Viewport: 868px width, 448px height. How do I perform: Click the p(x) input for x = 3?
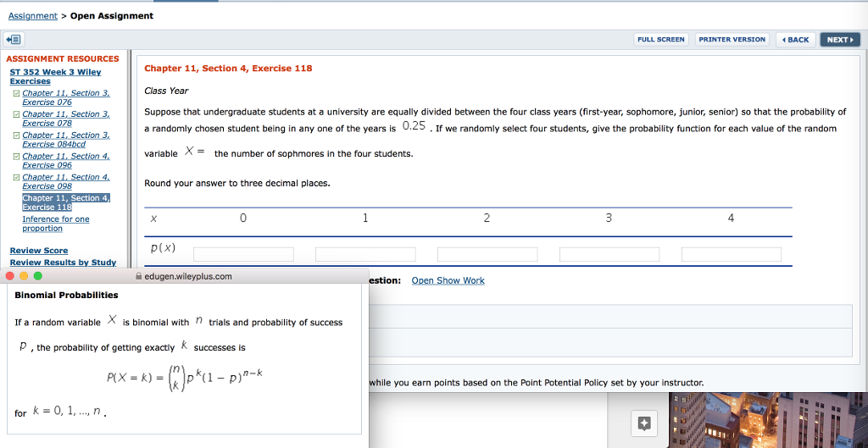pyautogui.click(x=609, y=254)
